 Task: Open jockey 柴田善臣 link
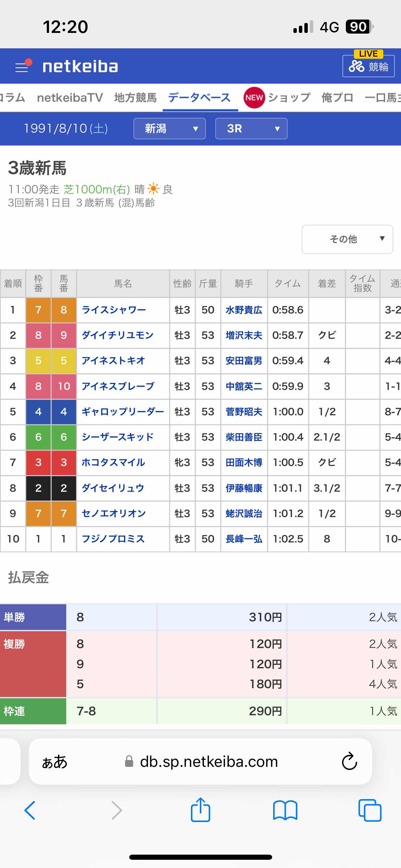click(x=244, y=437)
